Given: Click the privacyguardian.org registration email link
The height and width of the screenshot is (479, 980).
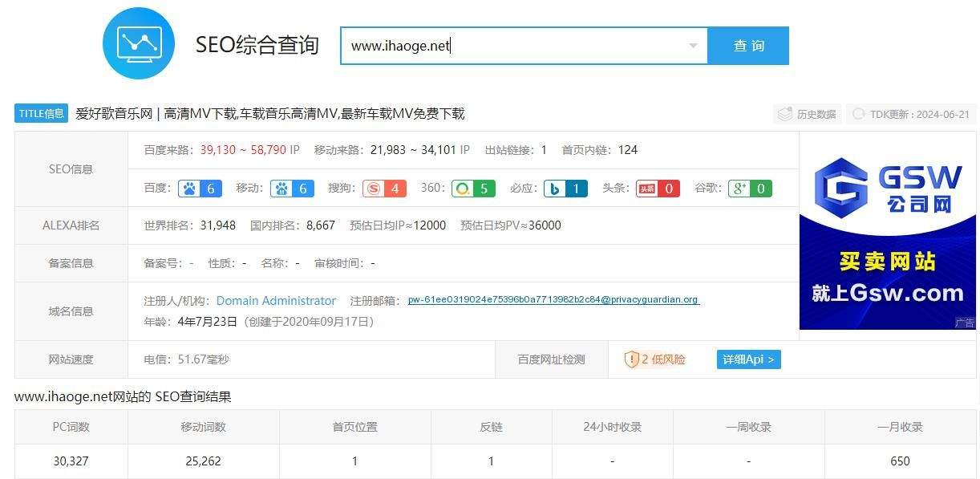Looking at the screenshot, I should point(553,300).
